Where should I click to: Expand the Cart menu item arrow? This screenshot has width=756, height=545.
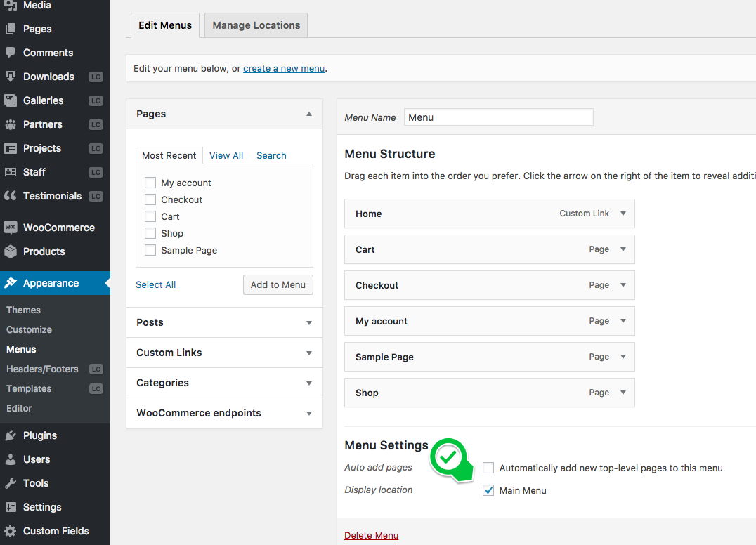[x=623, y=249]
